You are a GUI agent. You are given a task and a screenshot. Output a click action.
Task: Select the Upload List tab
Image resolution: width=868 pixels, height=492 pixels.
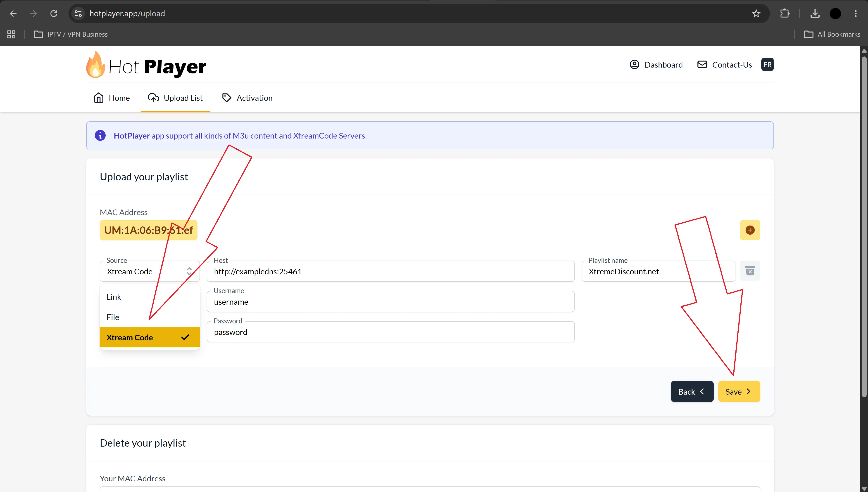pyautogui.click(x=175, y=98)
